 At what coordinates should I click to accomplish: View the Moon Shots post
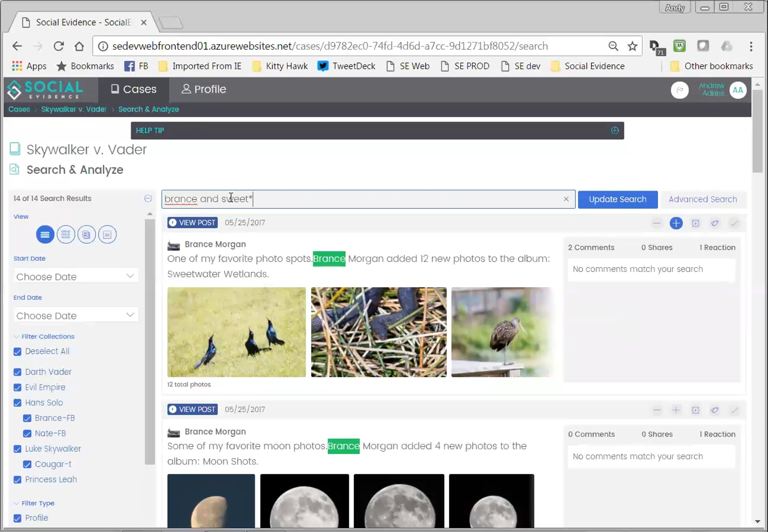[193, 410]
